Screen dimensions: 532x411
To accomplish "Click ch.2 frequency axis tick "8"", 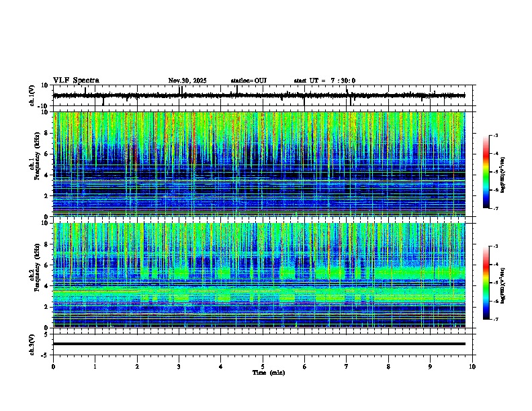I will click(46, 244).
